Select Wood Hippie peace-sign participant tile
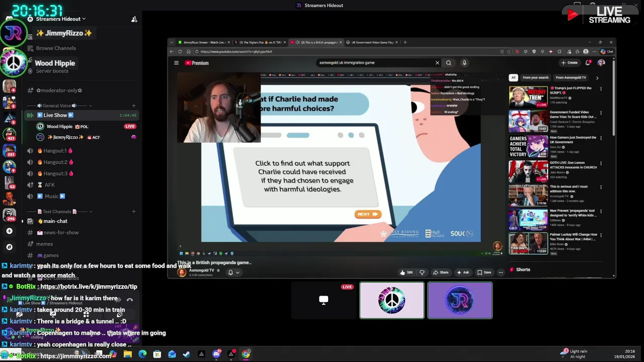This screenshot has height=362, width=644. (x=392, y=300)
